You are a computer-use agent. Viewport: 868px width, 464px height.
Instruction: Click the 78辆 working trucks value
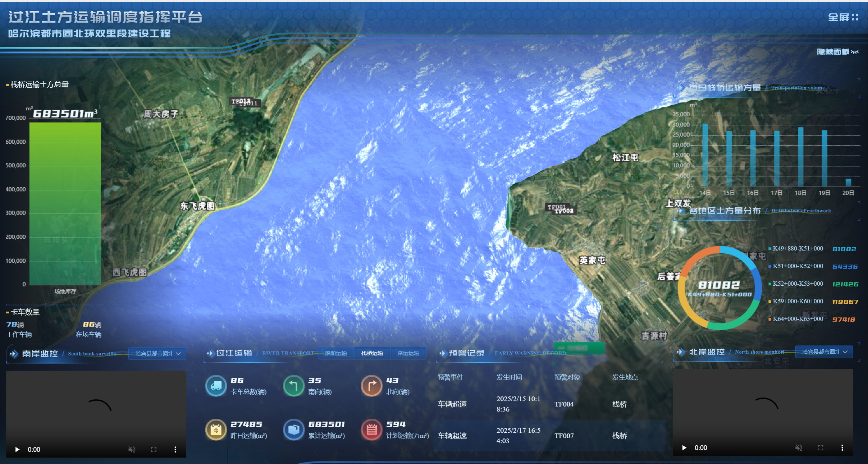click(15, 325)
